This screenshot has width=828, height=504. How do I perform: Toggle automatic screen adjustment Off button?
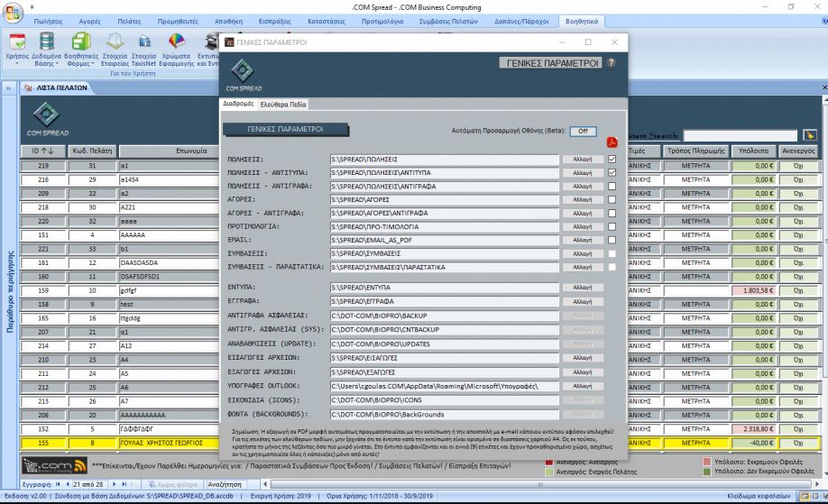(x=583, y=131)
